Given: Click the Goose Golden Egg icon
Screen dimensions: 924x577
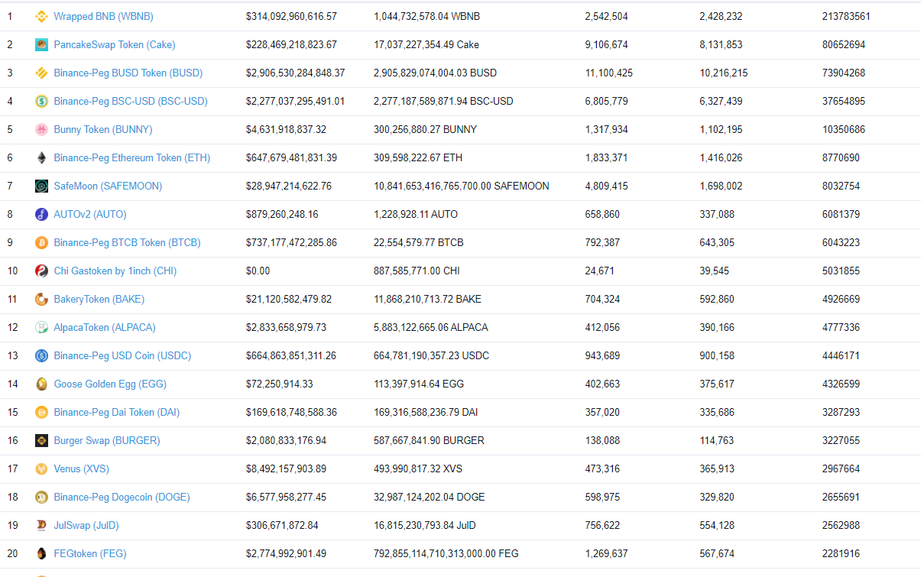Looking at the screenshot, I should 41,384.
